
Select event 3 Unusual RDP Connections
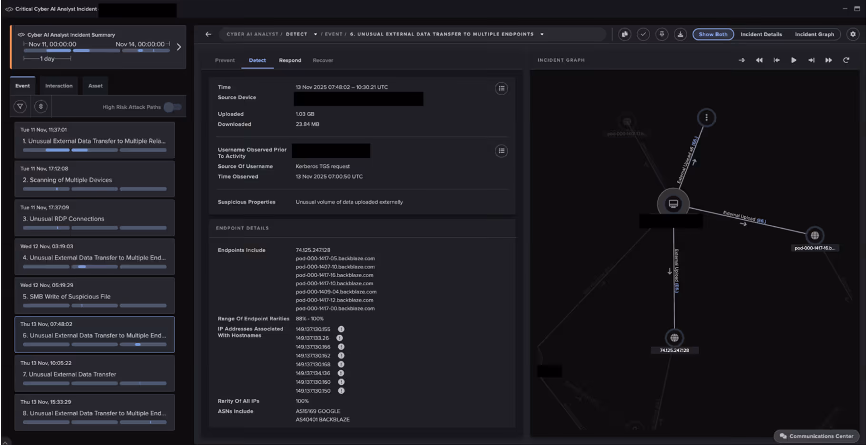(95, 218)
